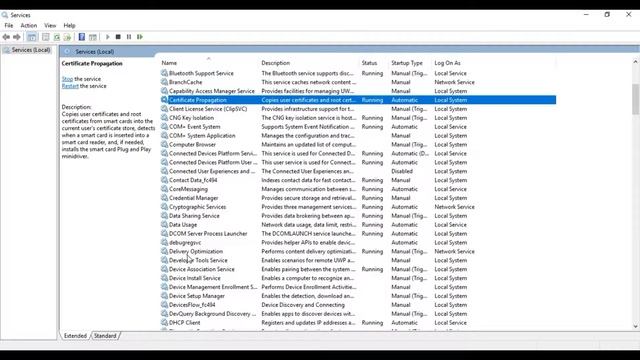Click the Stop the service link
The height and width of the screenshot is (360, 640).
(x=67, y=79)
